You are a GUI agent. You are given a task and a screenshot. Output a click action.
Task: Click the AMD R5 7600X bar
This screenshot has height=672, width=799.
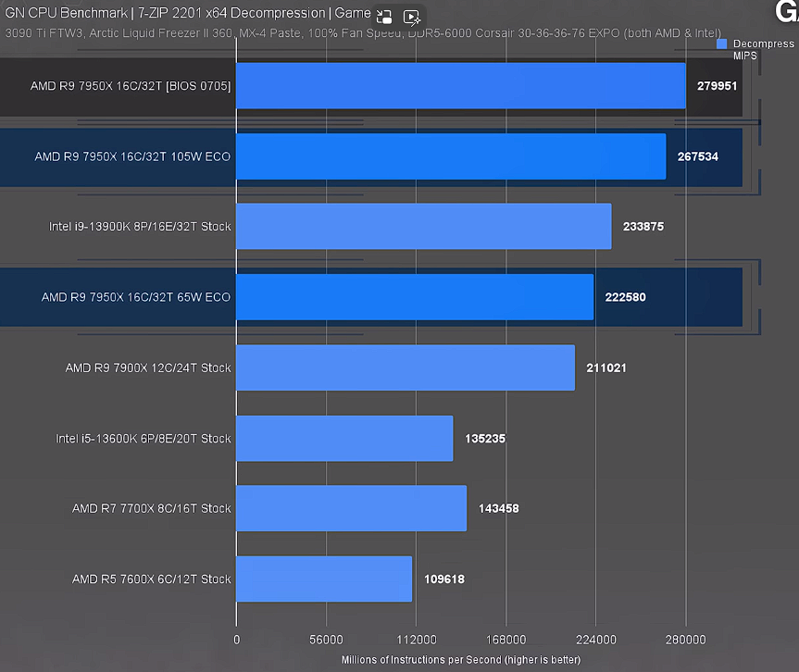[x=323, y=579]
